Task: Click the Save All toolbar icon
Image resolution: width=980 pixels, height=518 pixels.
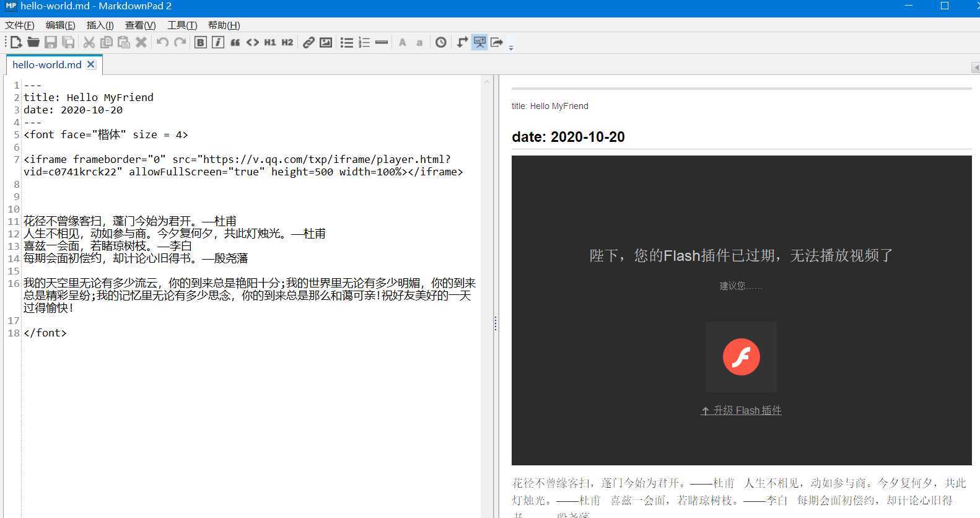Action: 68,42
